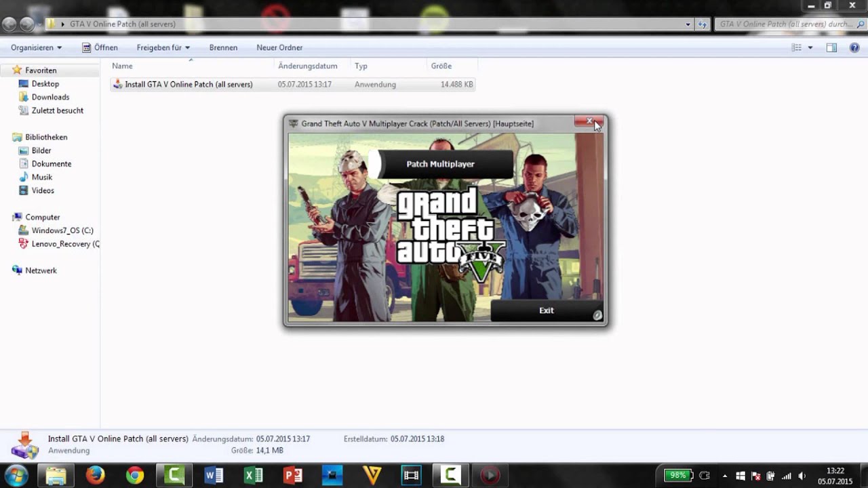
Task: Open PowerPoint from the taskbar
Action: (x=292, y=476)
